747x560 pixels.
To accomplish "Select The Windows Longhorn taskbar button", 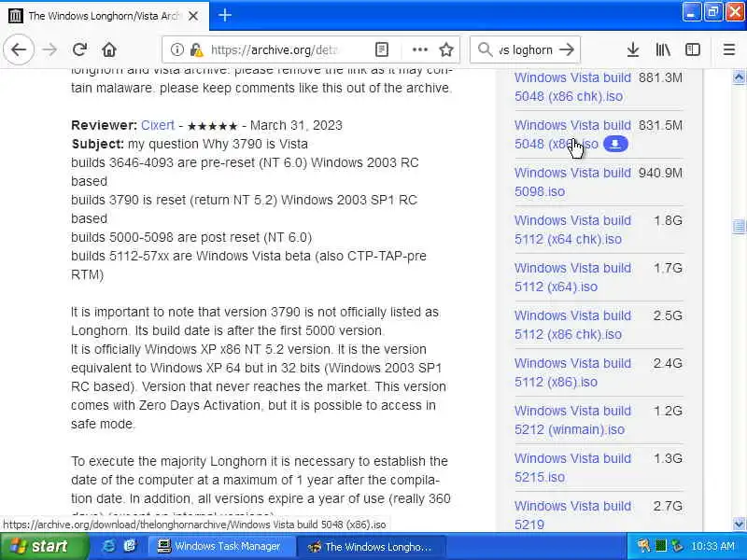I will coord(371,547).
